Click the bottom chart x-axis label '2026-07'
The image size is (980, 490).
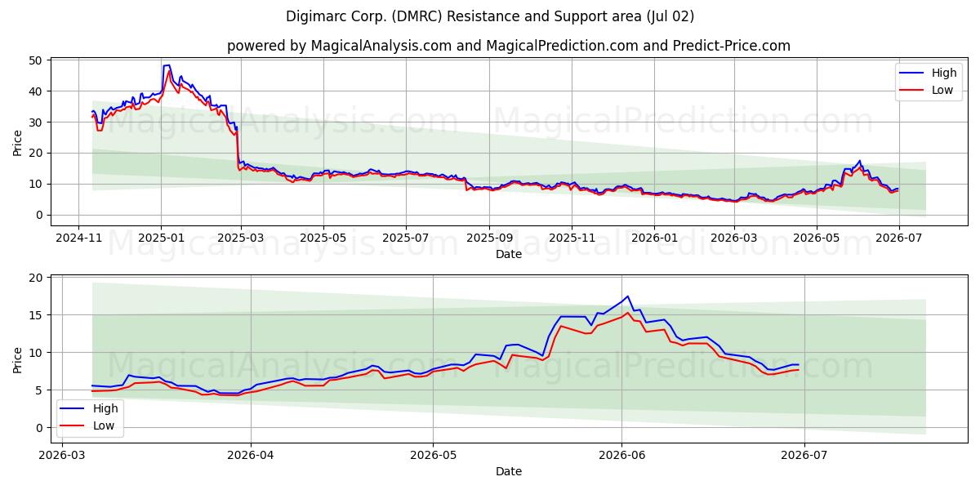pos(804,454)
